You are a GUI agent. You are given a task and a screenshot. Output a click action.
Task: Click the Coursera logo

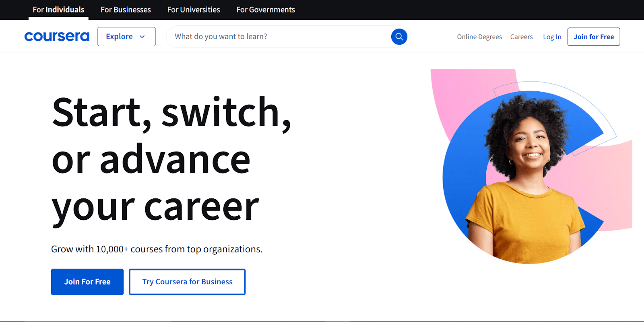coord(57,37)
